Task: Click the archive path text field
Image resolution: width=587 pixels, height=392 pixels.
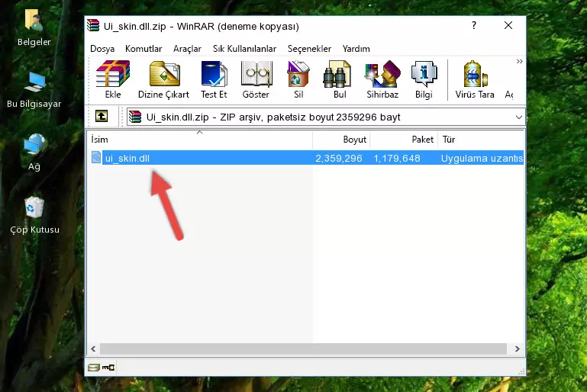Action: (326, 117)
